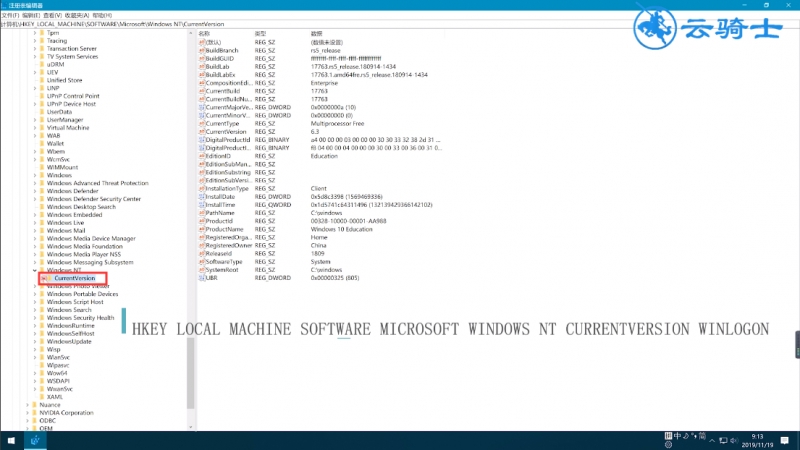This screenshot has height=450, width=800.
Task: Open the Action Center notification icon
Action: pos(785,440)
